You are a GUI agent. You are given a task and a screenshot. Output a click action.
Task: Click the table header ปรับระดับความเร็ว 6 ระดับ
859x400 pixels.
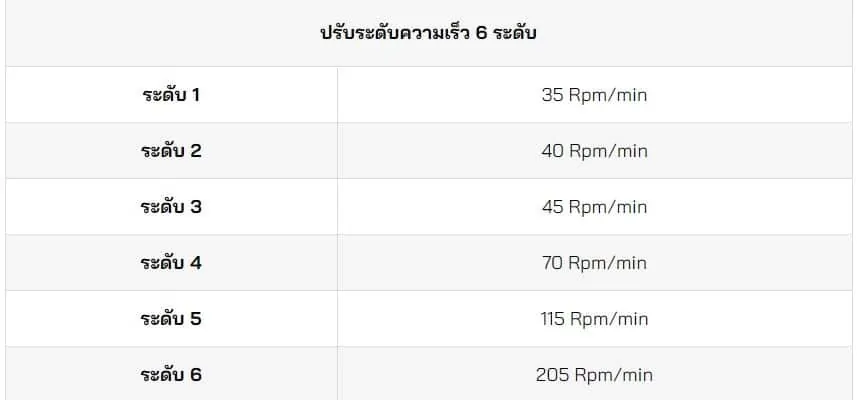coord(428,33)
